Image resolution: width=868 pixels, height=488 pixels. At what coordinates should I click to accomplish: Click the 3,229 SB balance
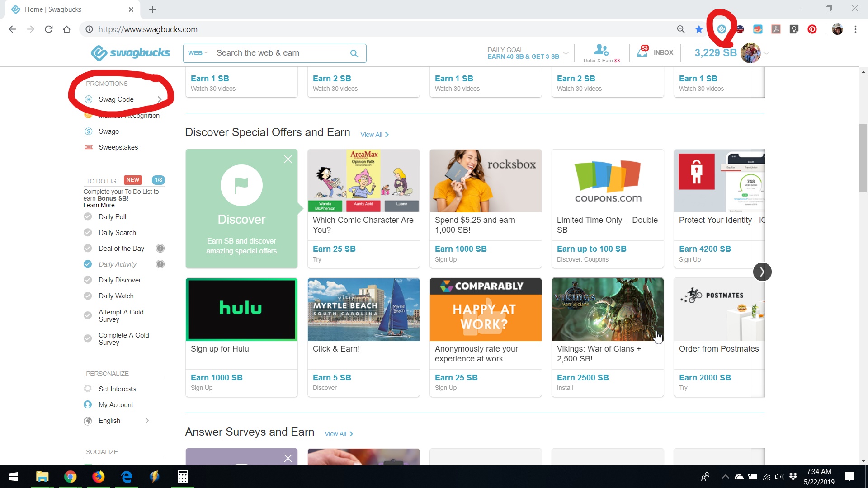coord(715,53)
